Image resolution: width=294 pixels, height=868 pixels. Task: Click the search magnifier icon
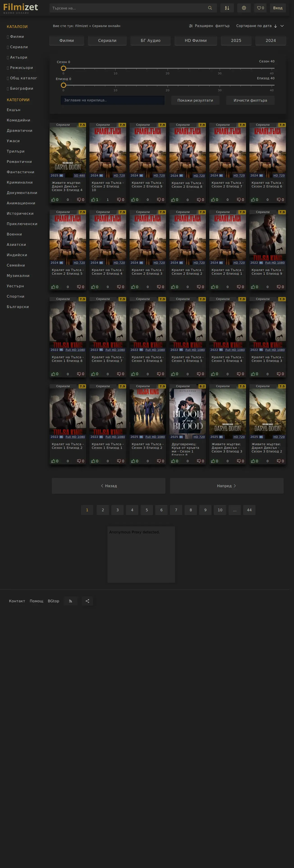coord(210,8)
